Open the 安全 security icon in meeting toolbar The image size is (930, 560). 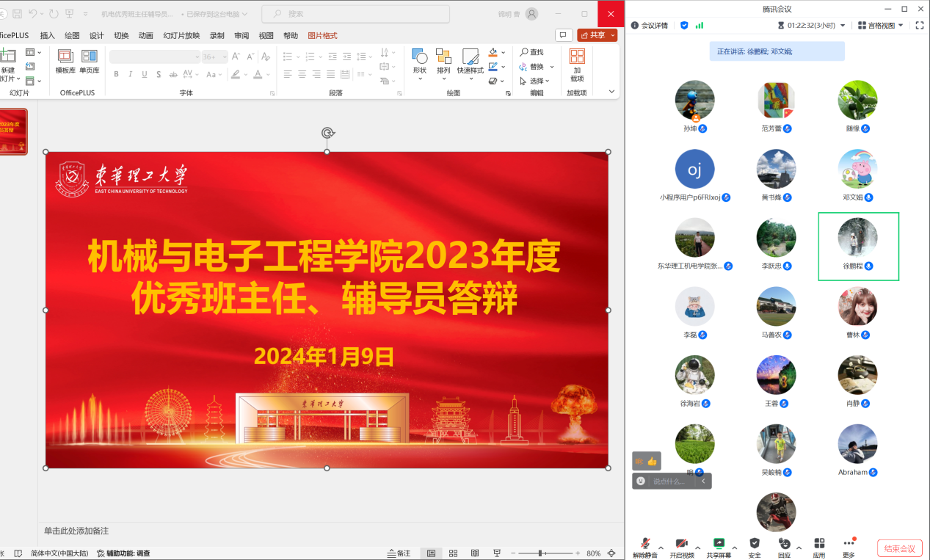[755, 544]
